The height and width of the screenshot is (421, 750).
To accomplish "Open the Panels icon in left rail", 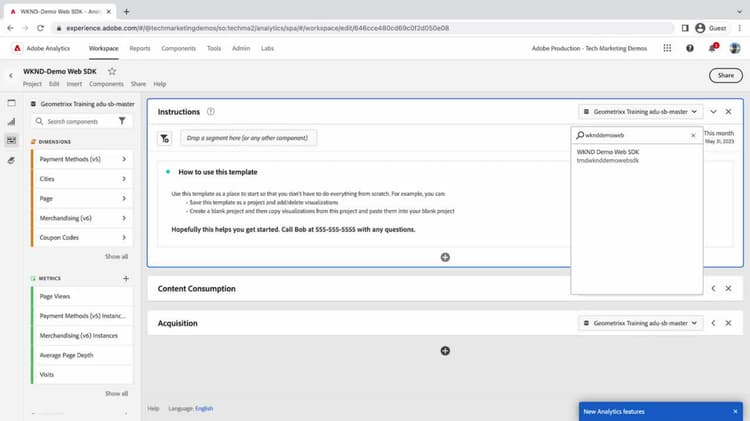I will pyautogui.click(x=11, y=103).
